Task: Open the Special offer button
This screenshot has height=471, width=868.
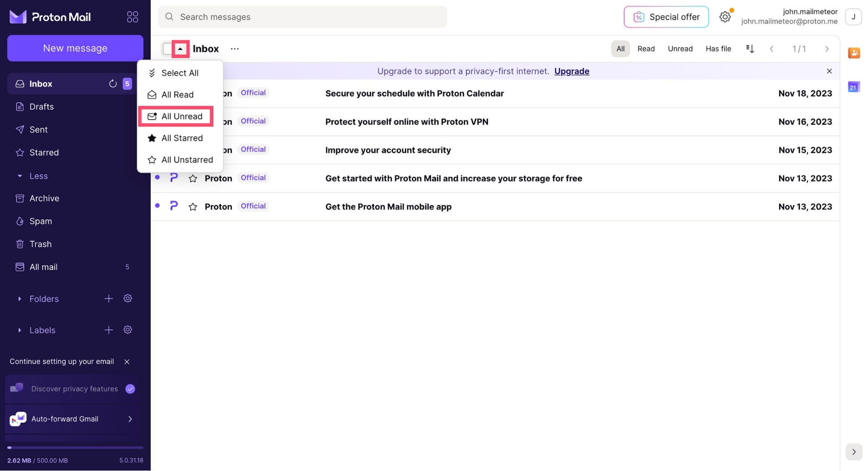Action: [x=666, y=17]
